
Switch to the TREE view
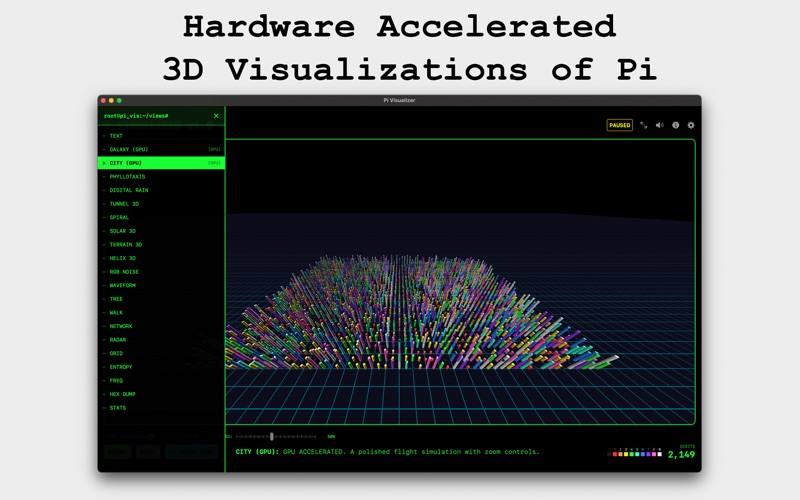161,299
